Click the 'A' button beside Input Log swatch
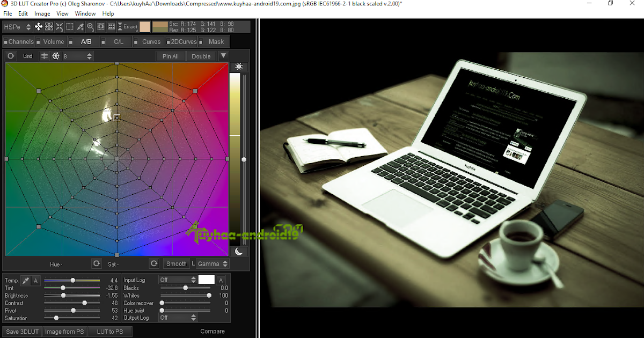Screen dimensions: 644x338 tap(221, 280)
